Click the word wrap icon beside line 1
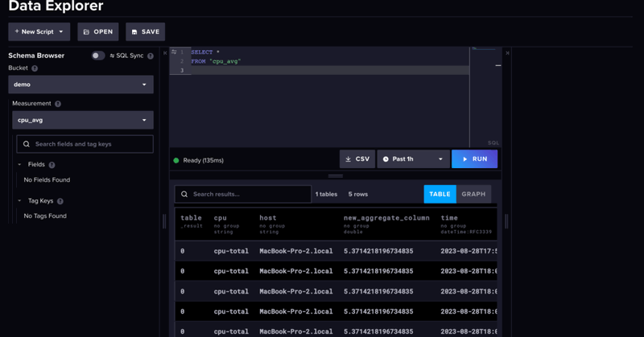This screenshot has height=337, width=644. point(174,51)
